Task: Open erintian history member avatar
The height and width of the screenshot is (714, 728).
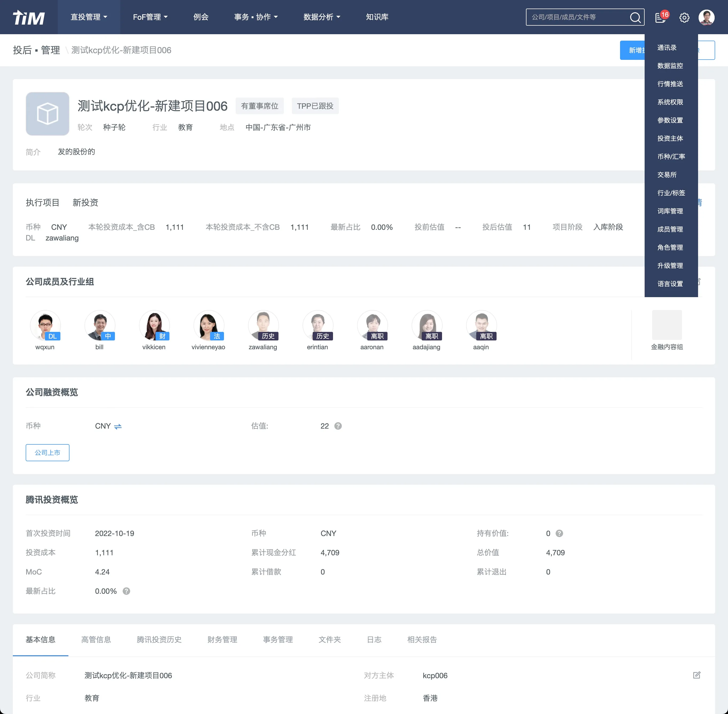Action: point(318,325)
